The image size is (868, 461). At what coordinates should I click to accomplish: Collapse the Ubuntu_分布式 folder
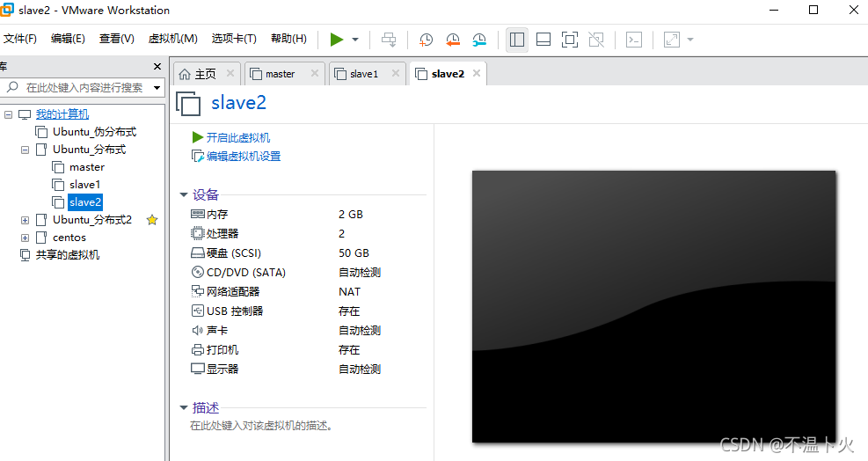tap(25, 150)
